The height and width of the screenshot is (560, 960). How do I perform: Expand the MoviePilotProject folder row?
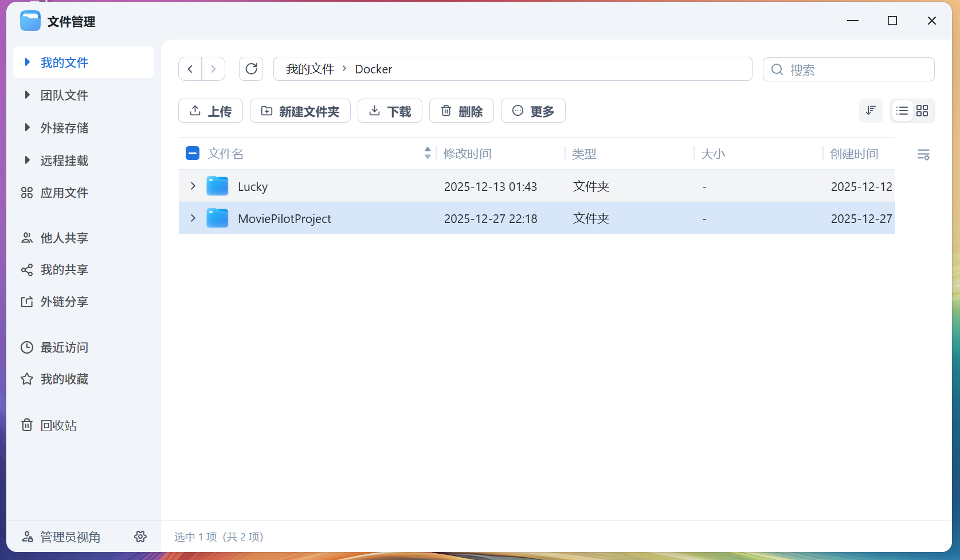[x=193, y=218]
